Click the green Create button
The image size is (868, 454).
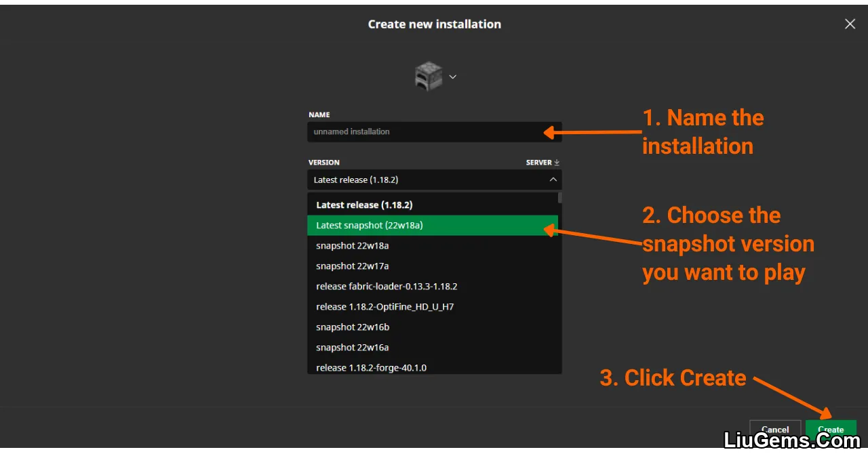point(831,429)
